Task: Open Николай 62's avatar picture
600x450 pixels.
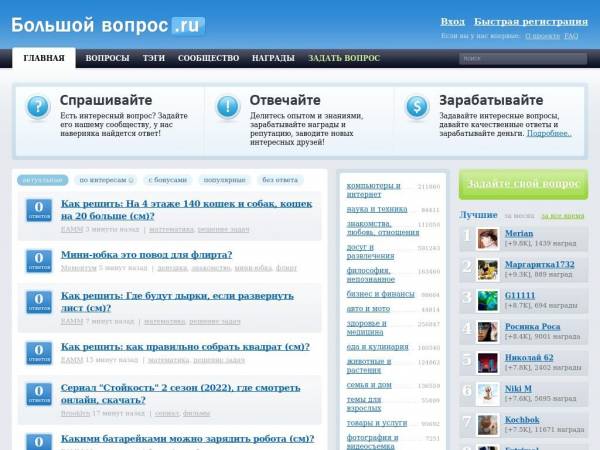Action: [488, 363]
